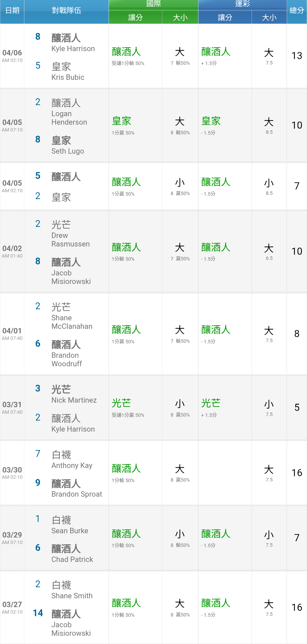The width and height of the screenshot is (307, 644).
Task: Select pitcher Shane Smith
Action: (72, 596)
